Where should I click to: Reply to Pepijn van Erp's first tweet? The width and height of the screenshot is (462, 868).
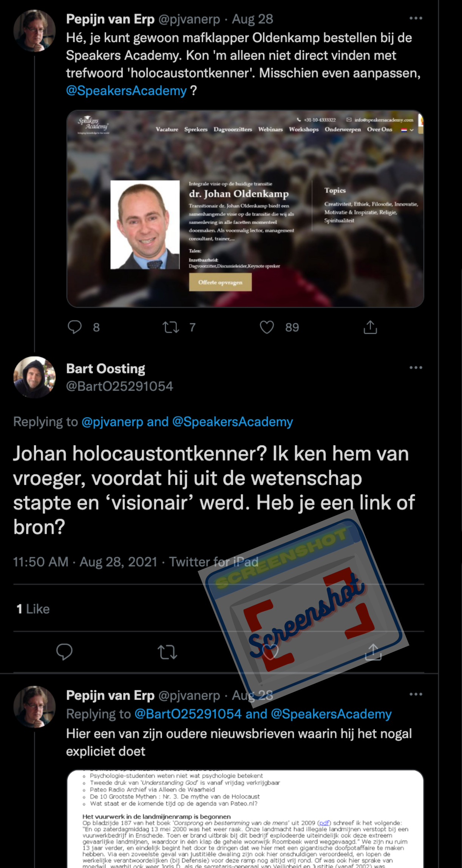coord(74,327)
